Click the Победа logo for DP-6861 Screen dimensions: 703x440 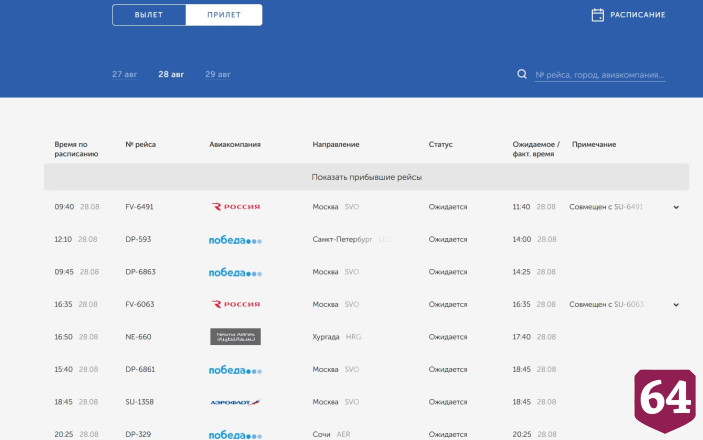235,370
